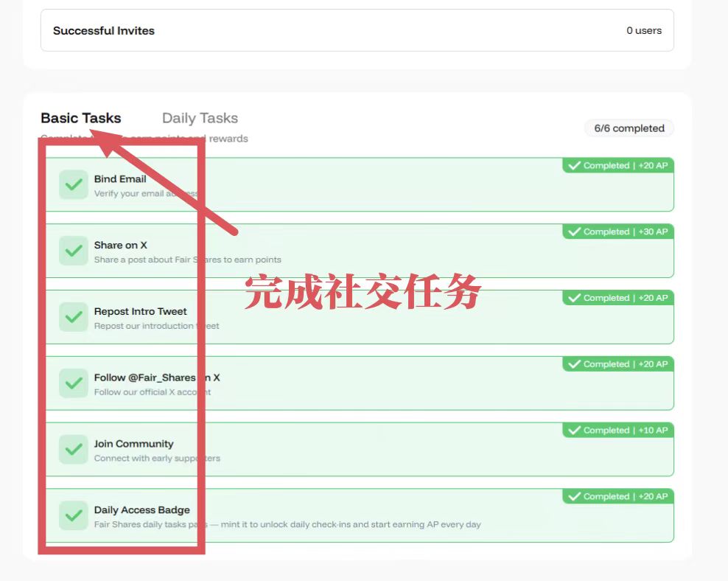This screenshot has width=728, height=581.
Task: Click the Share on X checkmark icon
Action: (x=73, y=251)
